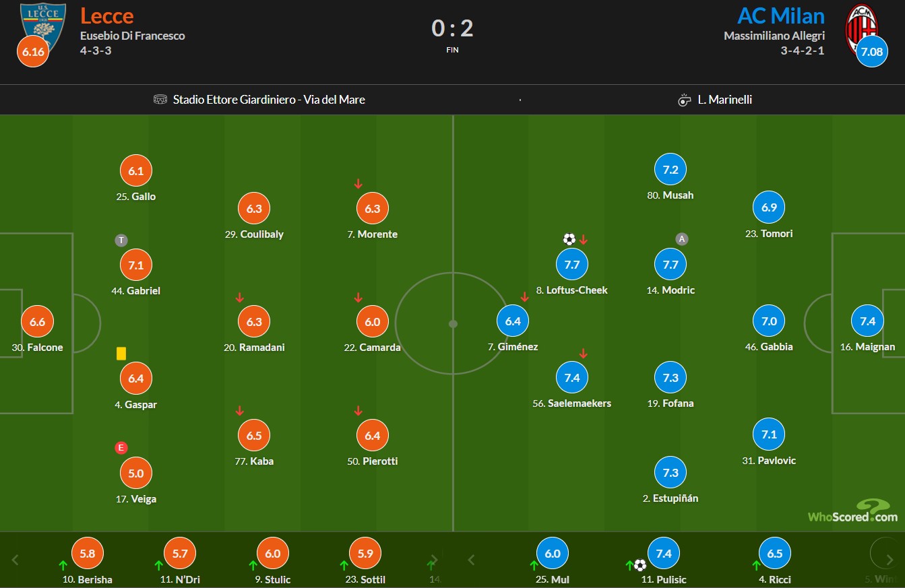Click the referee whistle icon
Screen dimensions: 905x588
coord(685,100)
